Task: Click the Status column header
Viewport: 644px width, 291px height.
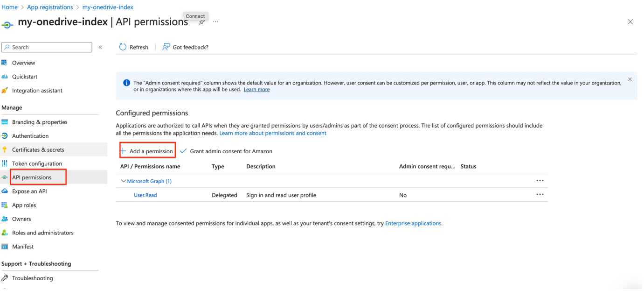Action: click(x=468, y=167)
